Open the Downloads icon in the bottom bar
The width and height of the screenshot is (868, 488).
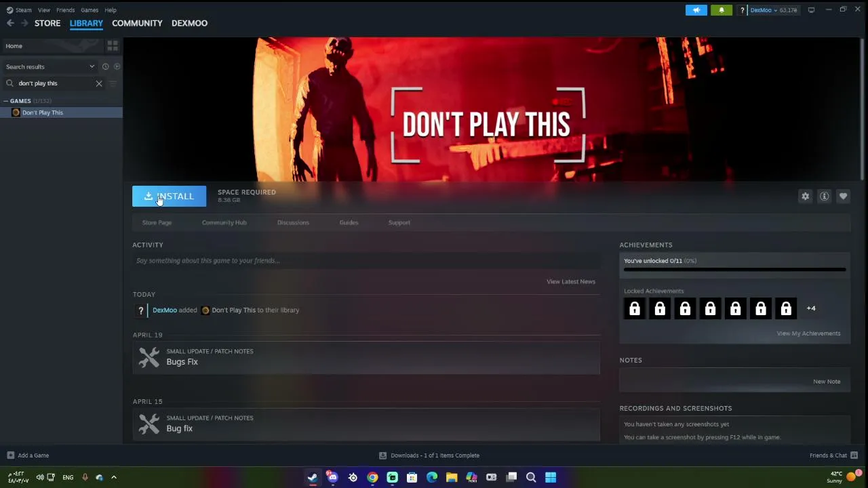(382, 455)
